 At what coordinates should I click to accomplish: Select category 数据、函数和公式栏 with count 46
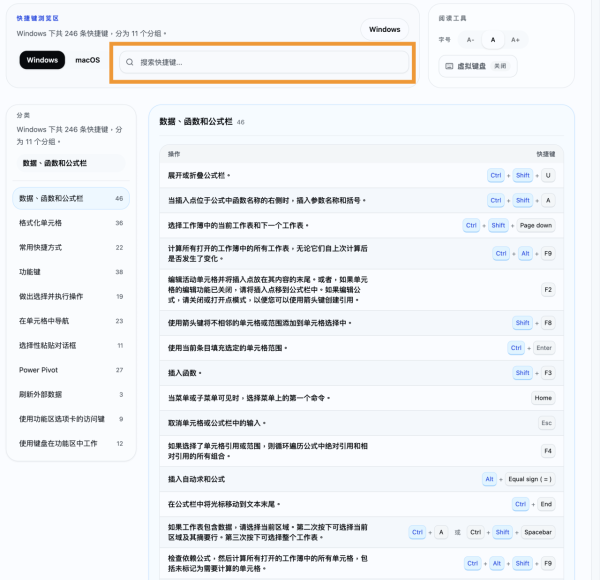[71, 199]
